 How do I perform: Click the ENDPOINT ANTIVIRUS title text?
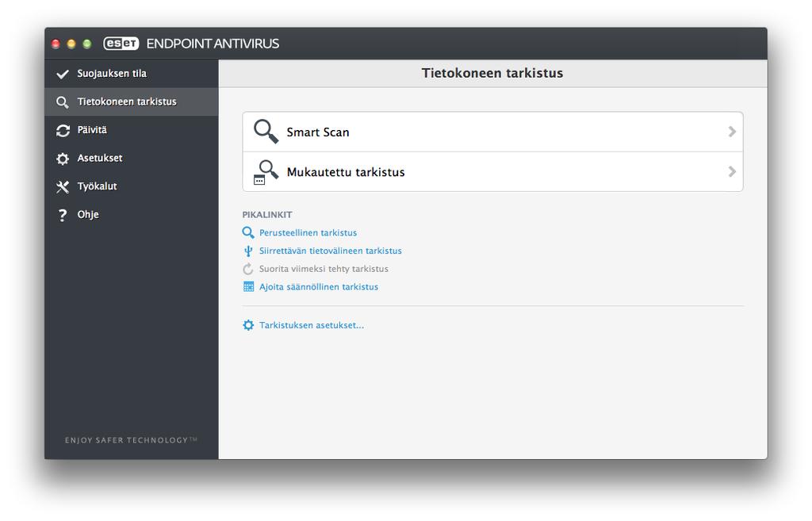pyautogui.click(x=213, y=44)
